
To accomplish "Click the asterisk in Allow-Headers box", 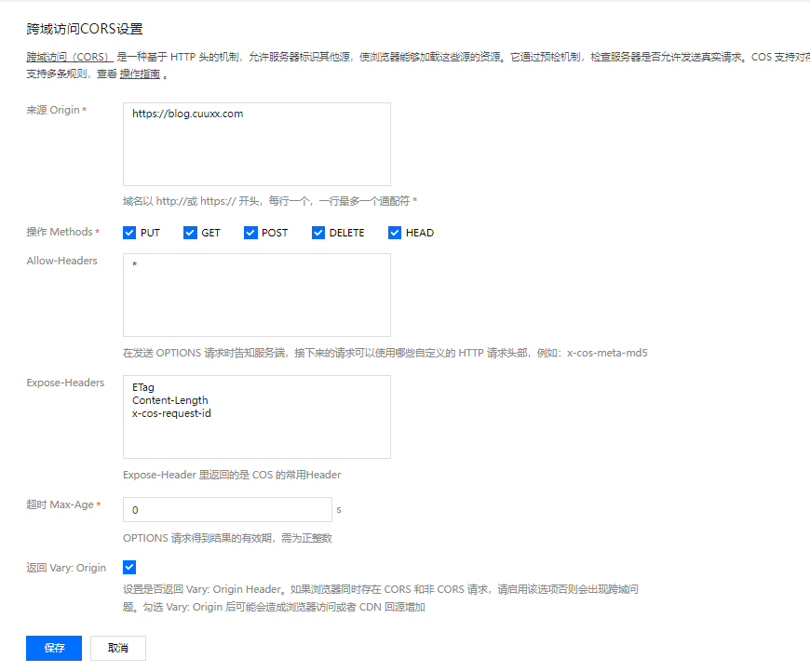I will pos(135,266).
